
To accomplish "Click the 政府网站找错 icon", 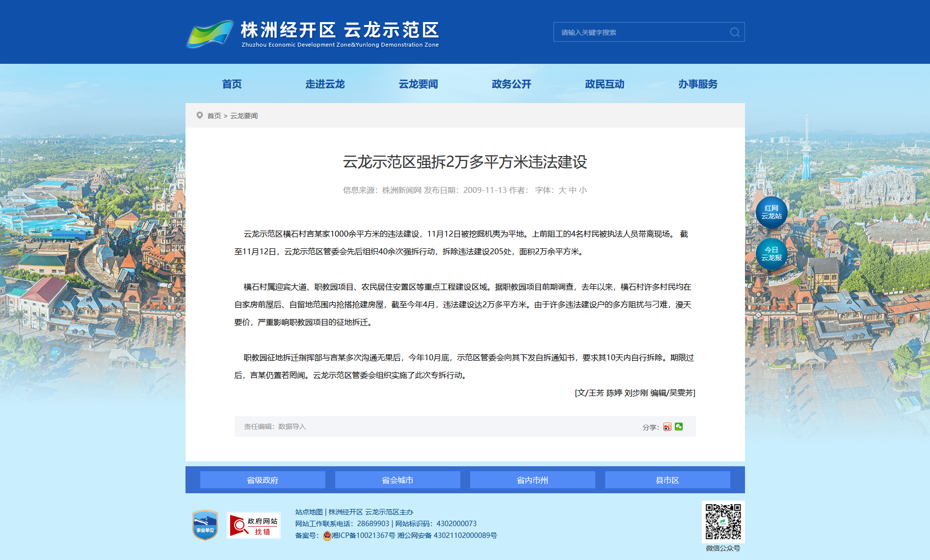I will point(254,526).
